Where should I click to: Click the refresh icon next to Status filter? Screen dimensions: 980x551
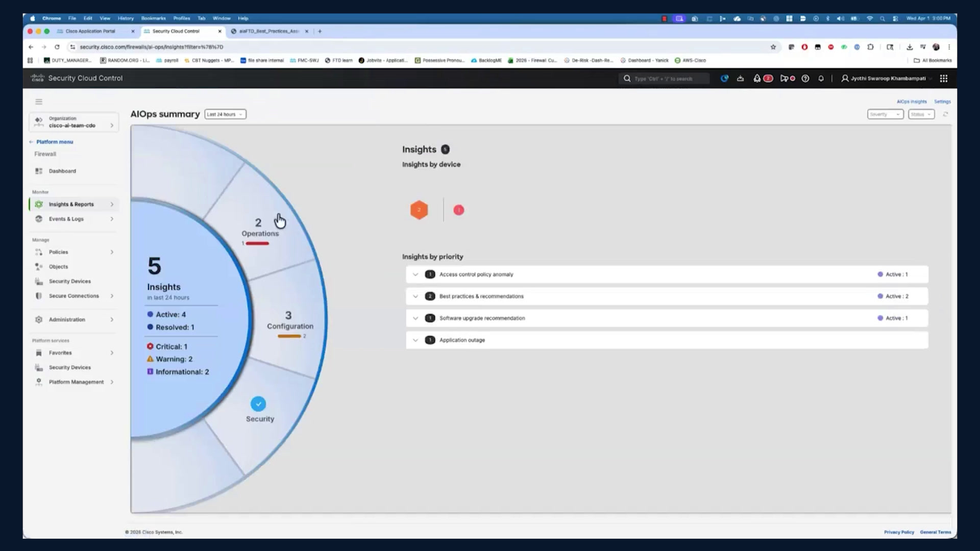tap(945, 114)
